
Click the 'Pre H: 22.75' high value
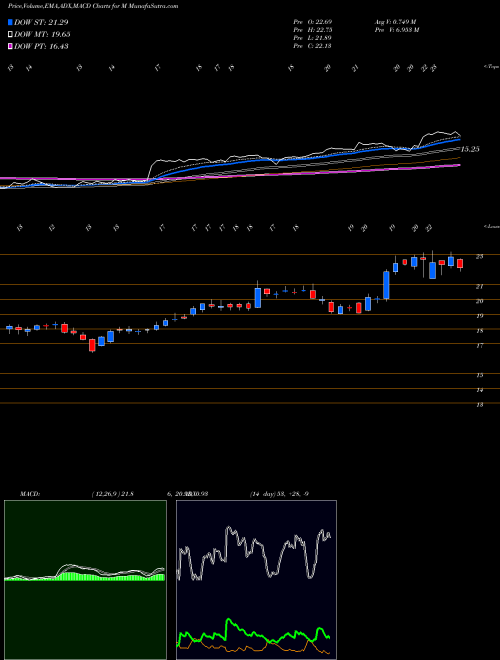coord(313,30)
